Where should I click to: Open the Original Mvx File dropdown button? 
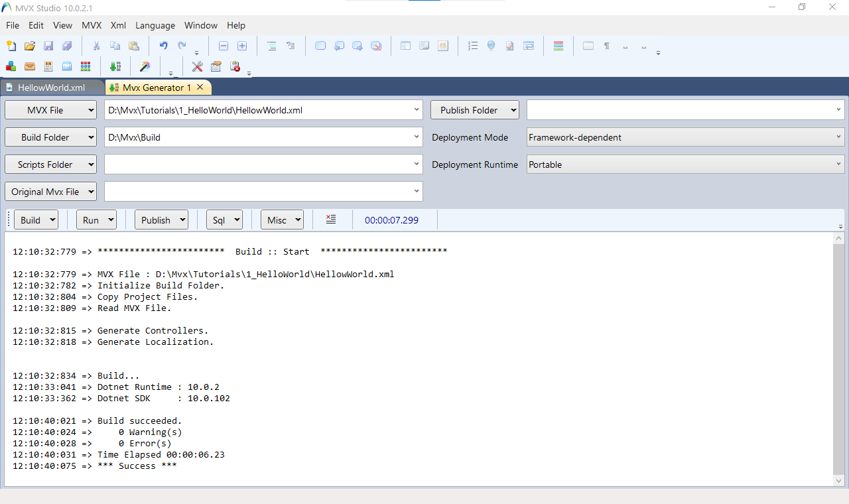point(50,192)
